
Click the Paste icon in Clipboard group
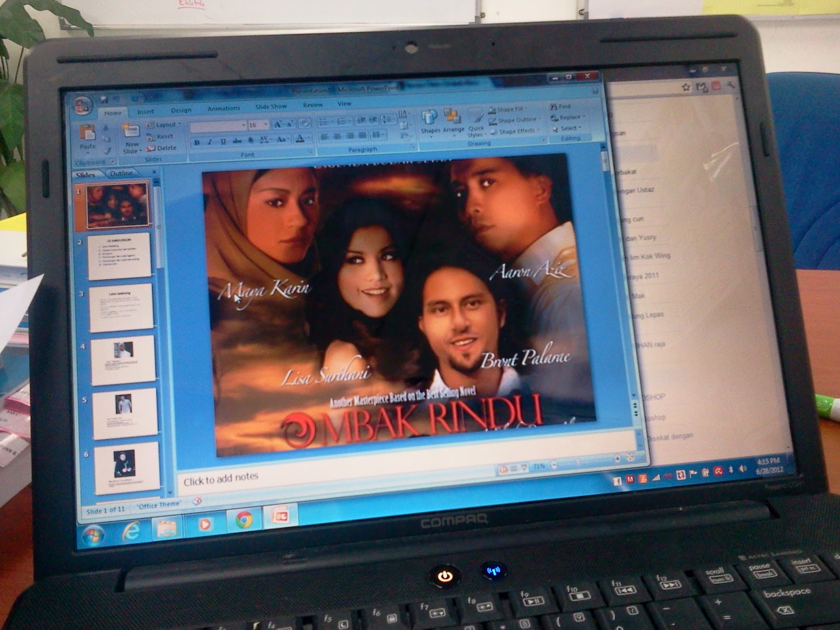tap(87, 133)
